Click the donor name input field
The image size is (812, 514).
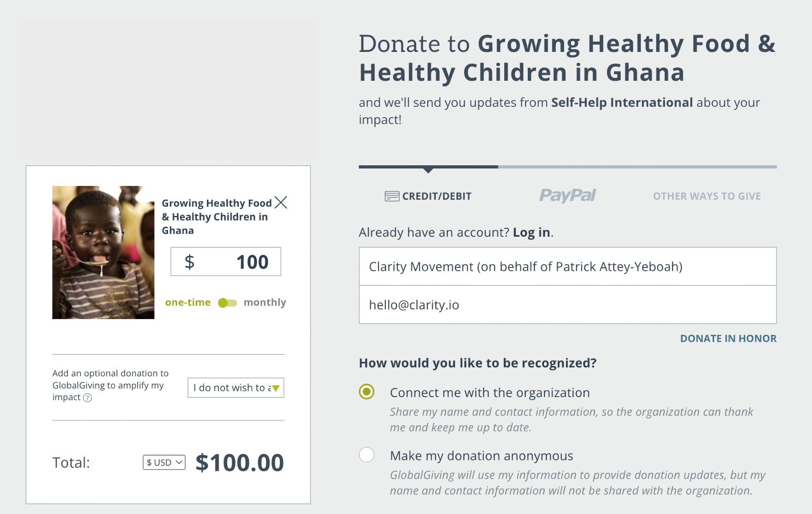[x=567, y=266]
